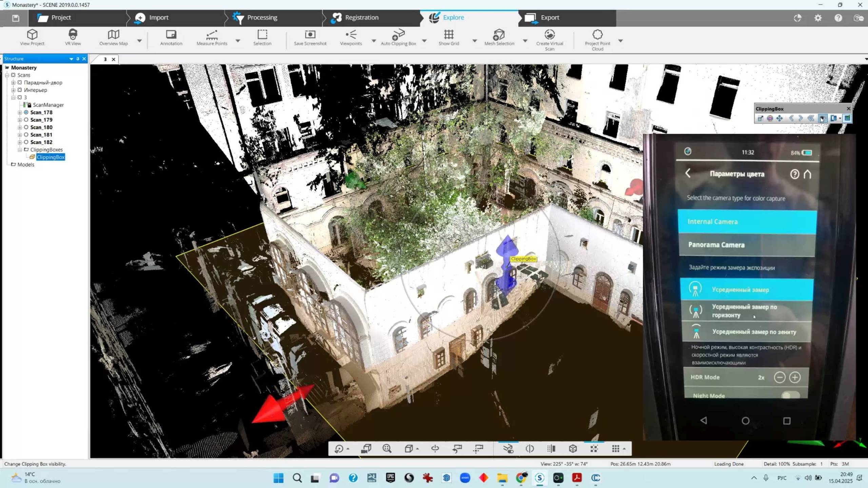Close the ClippingBox floating toolbar

click(x=848, y=108)
